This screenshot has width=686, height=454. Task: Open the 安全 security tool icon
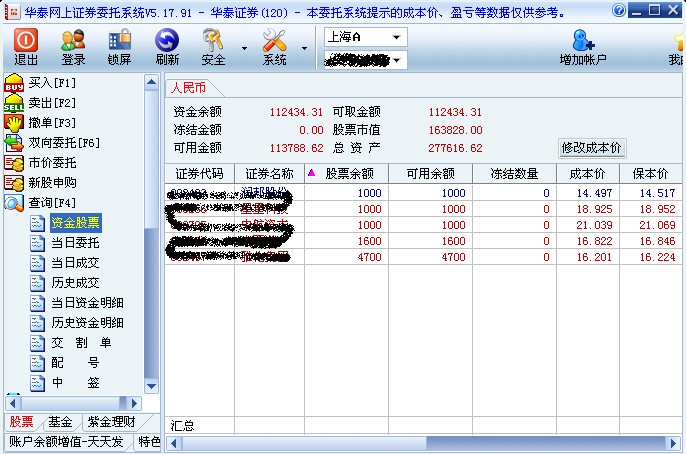[213, 40]
